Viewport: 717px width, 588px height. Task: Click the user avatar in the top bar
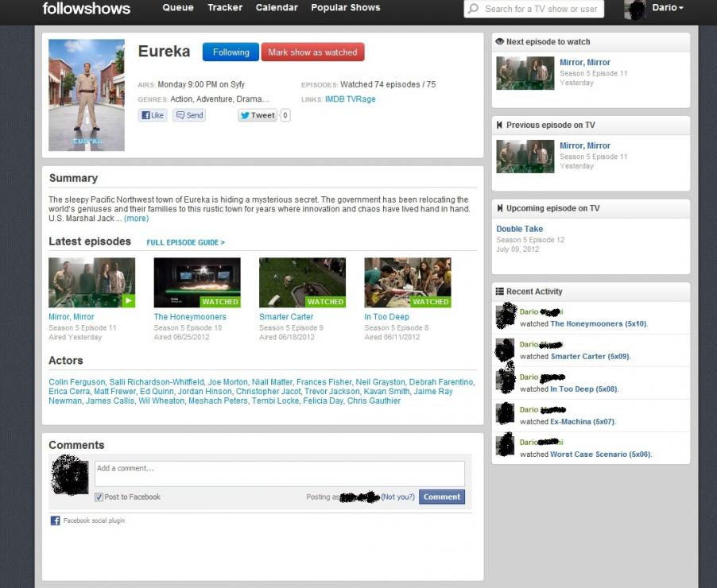(634, 10)
